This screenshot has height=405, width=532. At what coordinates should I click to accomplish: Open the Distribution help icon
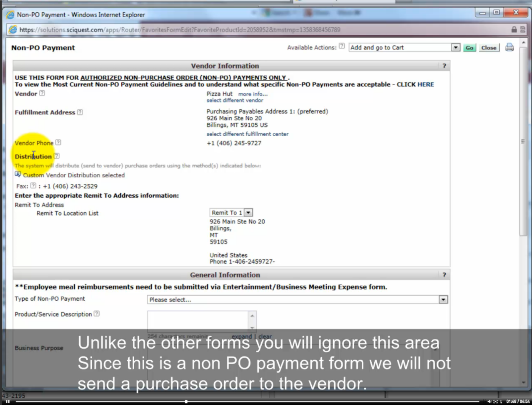tap(57, 156)
